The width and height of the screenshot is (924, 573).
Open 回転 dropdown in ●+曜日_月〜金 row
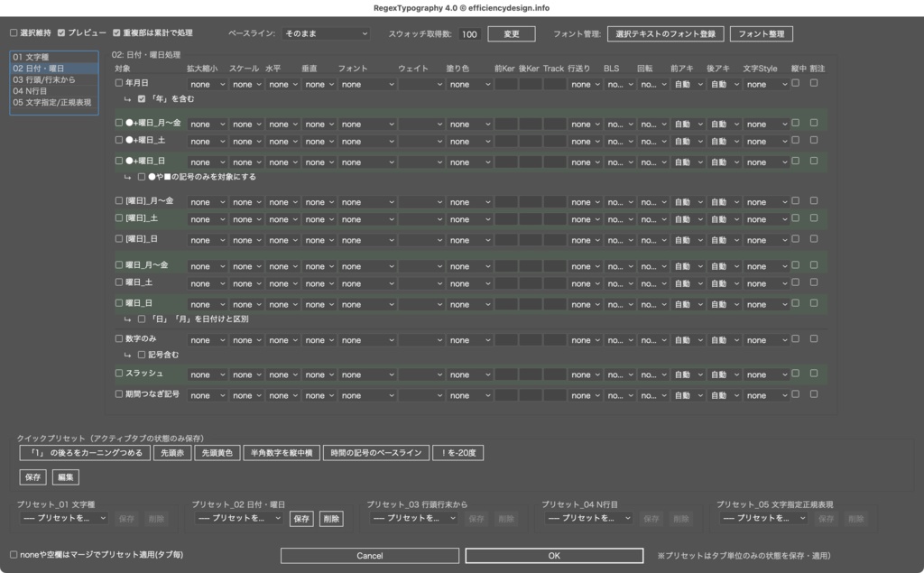tap(653, 125)
